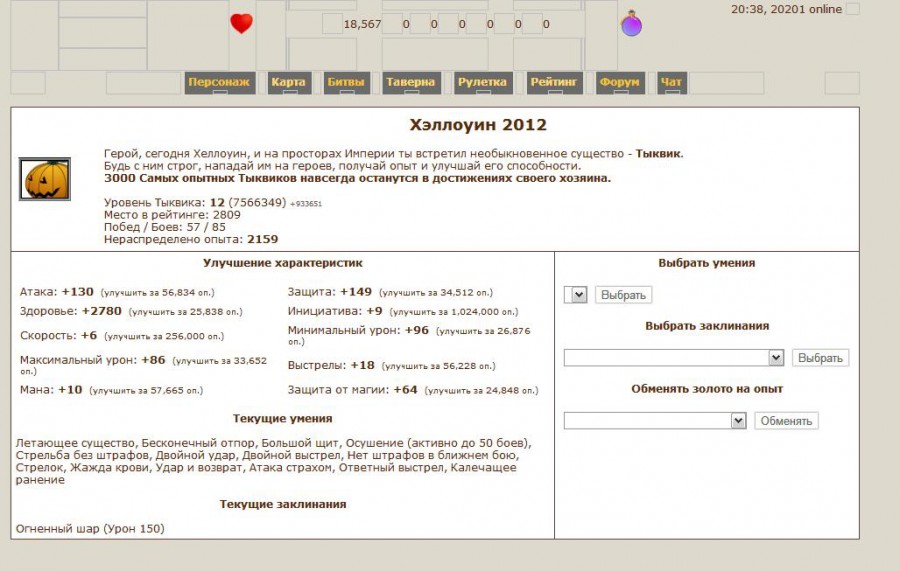This screenshot has height=571, width=900.
Task: Improve Здоровье for 25,838 experience
Action: pyautogui.click(x=185, y=312)
